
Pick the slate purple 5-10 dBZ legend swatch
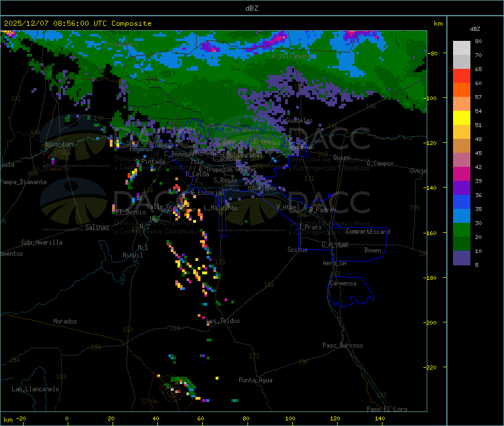click(x=461, y=258)
